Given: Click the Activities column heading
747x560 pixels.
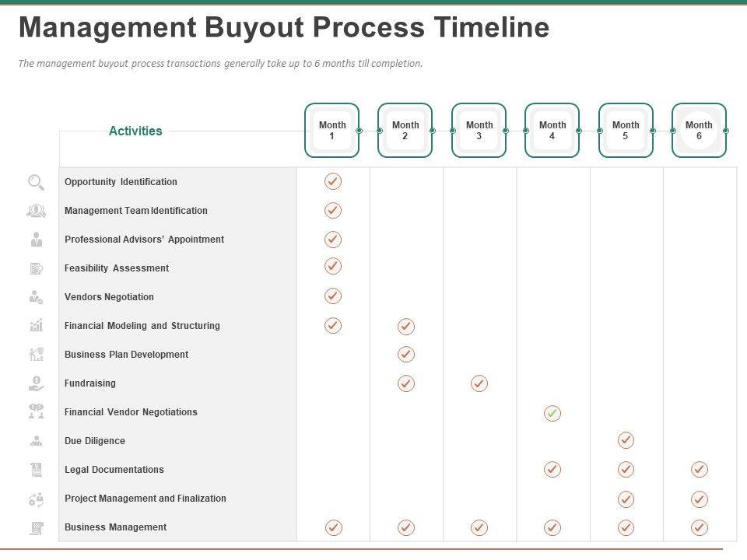Looking at the screenshot, I should click(x=135, y=131).
